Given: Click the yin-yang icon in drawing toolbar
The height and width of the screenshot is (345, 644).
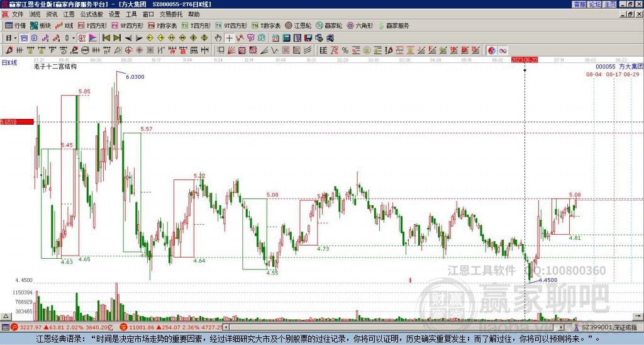Looking at the screenshot, I should [491, 50].
